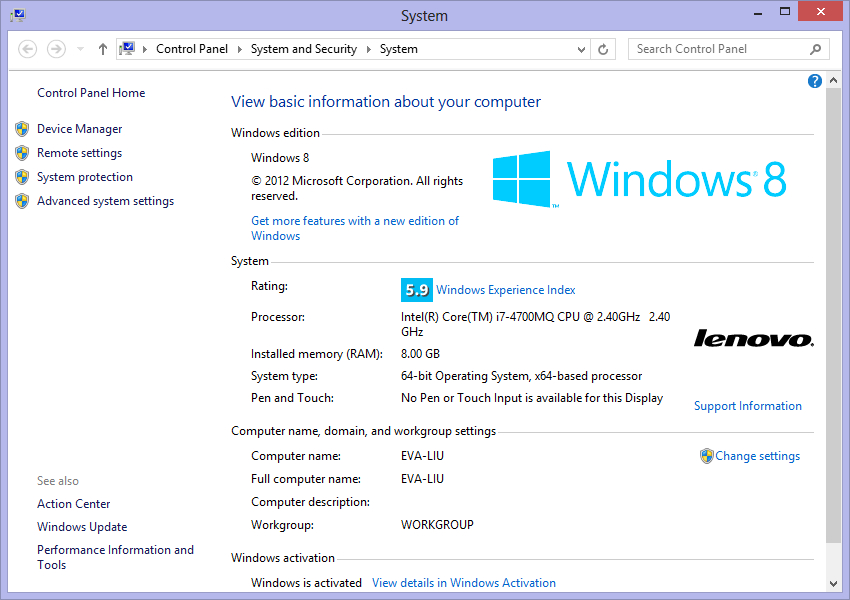Open Help with the question mark icon
Image resolution: width=850 pixels, height=600 pixels.
click(x=814, y=81)
